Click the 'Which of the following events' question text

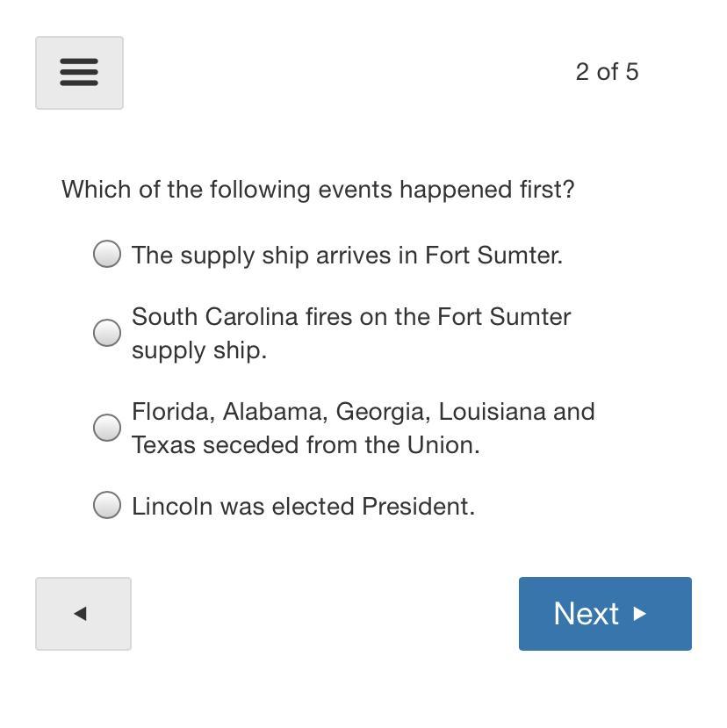point(318,190)
